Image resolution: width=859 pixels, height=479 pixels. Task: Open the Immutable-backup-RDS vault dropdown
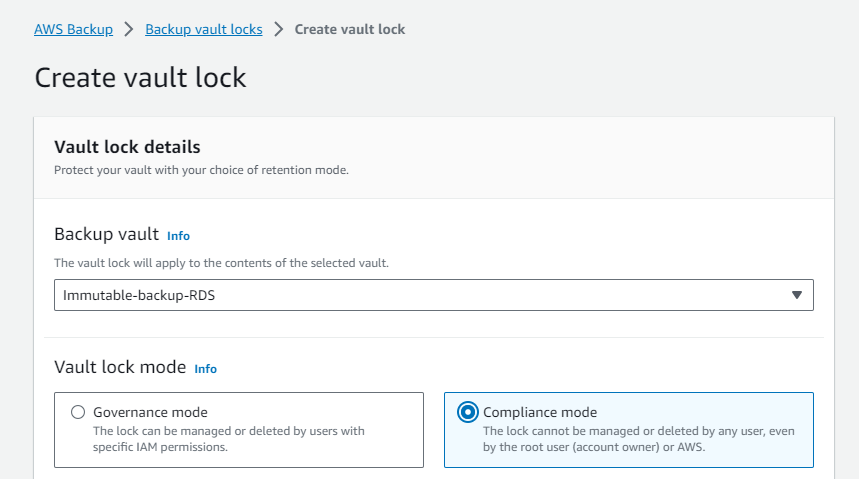coord(420,295)
